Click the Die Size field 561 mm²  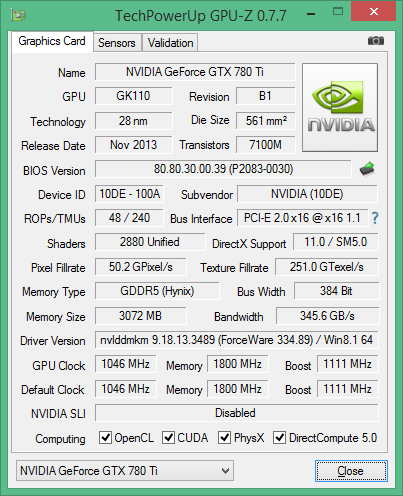pos(266,121)
